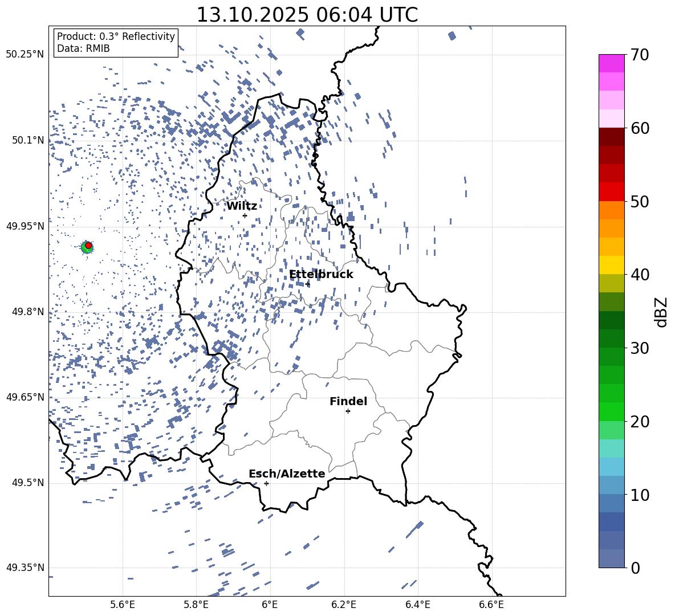Click the 6°E longitude label
The image size is (675, 616).
tap(270, 605)
